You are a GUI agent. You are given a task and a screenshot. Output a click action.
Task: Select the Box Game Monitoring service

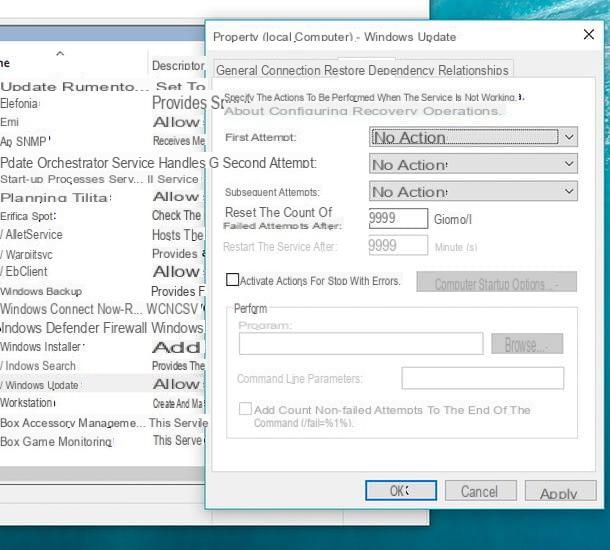102,441
